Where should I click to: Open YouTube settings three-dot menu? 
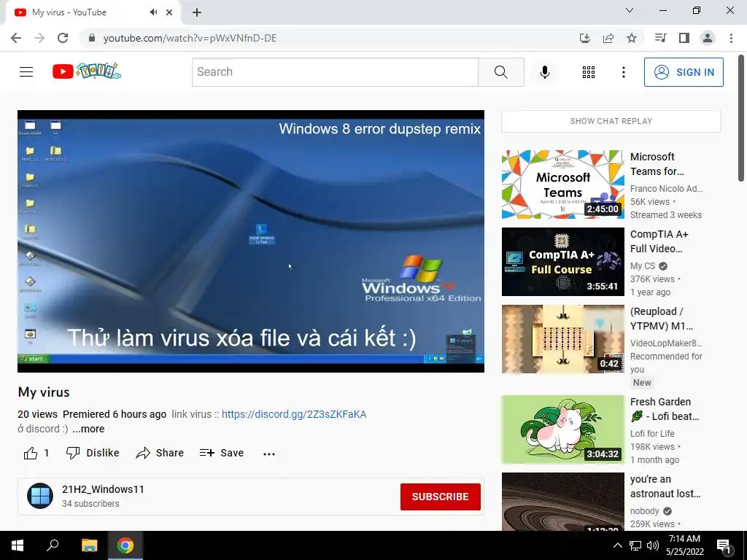(x=623, y=72)
